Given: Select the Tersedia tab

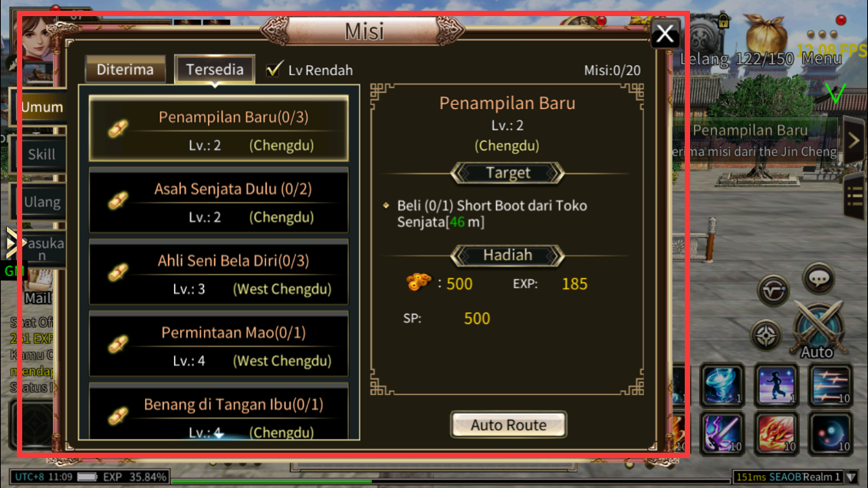Looking at the screenshot, I should 215,70.
